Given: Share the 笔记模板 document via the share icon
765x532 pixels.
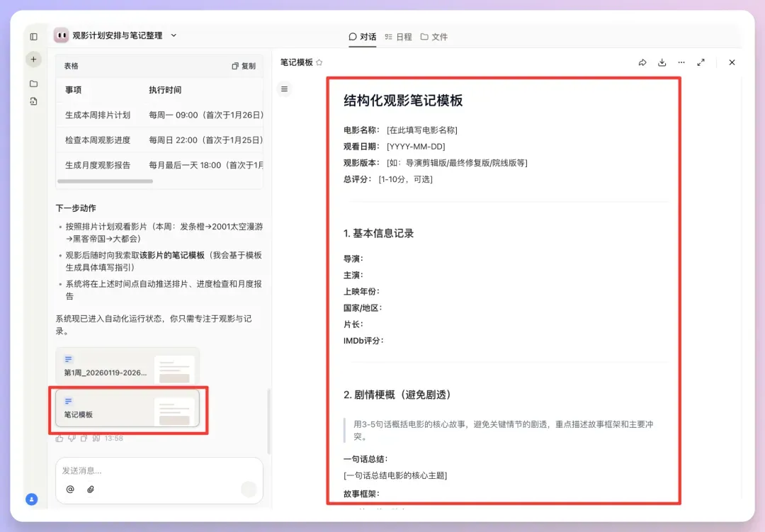Looking at the screenshot, I should click(x=642, y=62).
